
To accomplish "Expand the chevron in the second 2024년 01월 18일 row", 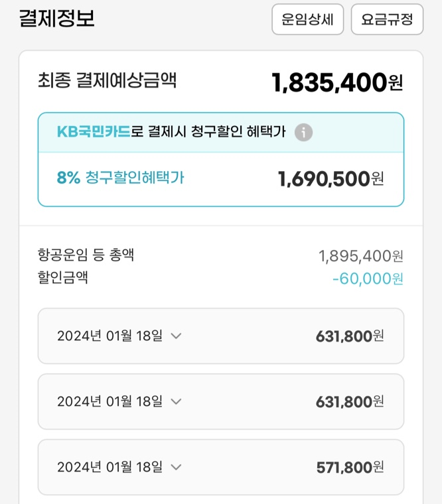I will (176, 402).
